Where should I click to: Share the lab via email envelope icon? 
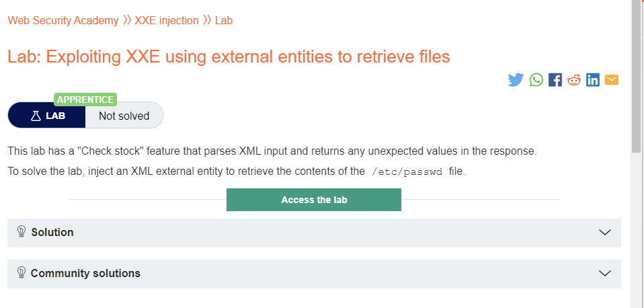pyautogui.click(x=612, y=79)
